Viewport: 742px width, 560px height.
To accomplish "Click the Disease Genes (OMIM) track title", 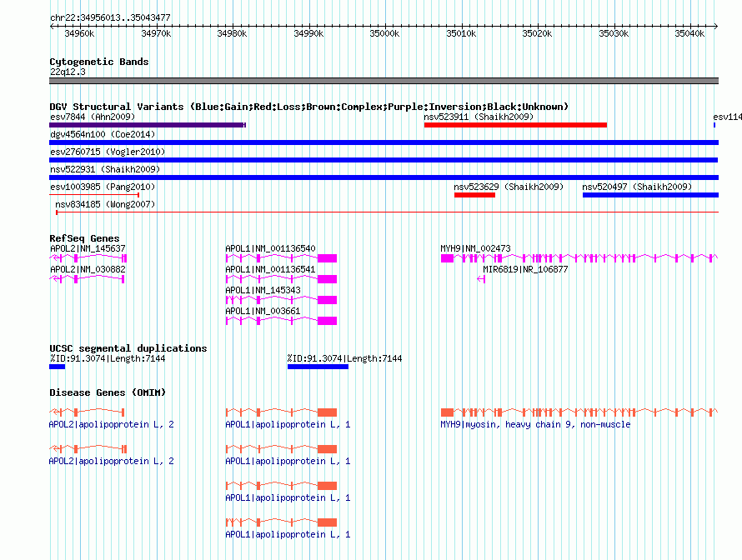I will coord(108,392).
